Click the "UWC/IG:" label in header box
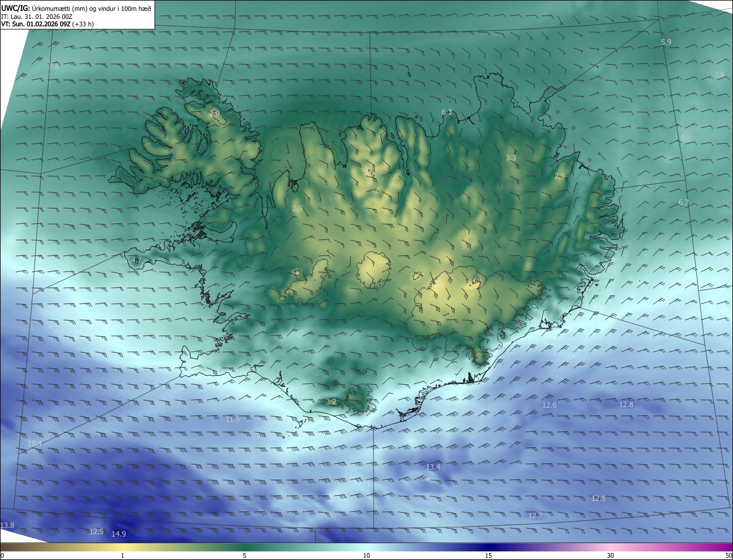The width and height of the screenshot is (733, 560). [x=15, y=8]
